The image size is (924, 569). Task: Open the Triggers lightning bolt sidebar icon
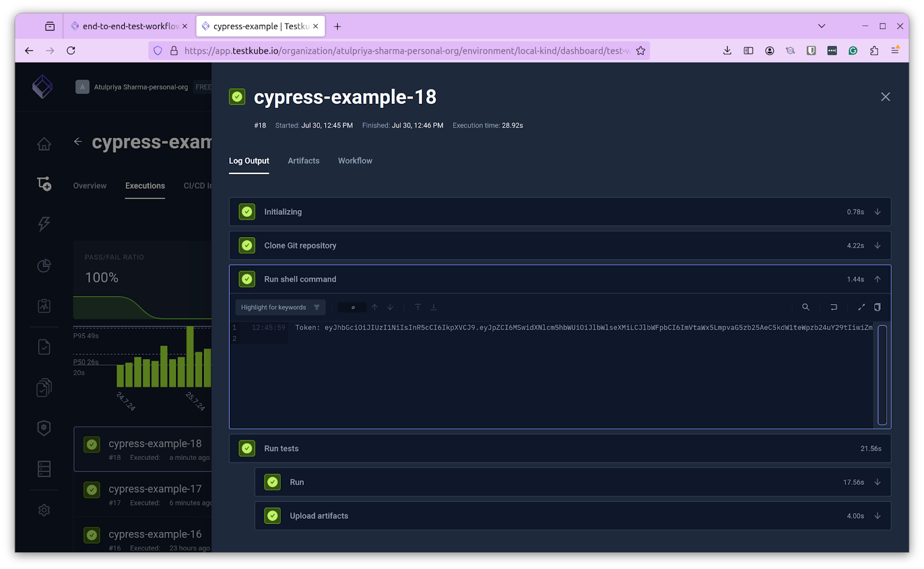click(44, 224)
